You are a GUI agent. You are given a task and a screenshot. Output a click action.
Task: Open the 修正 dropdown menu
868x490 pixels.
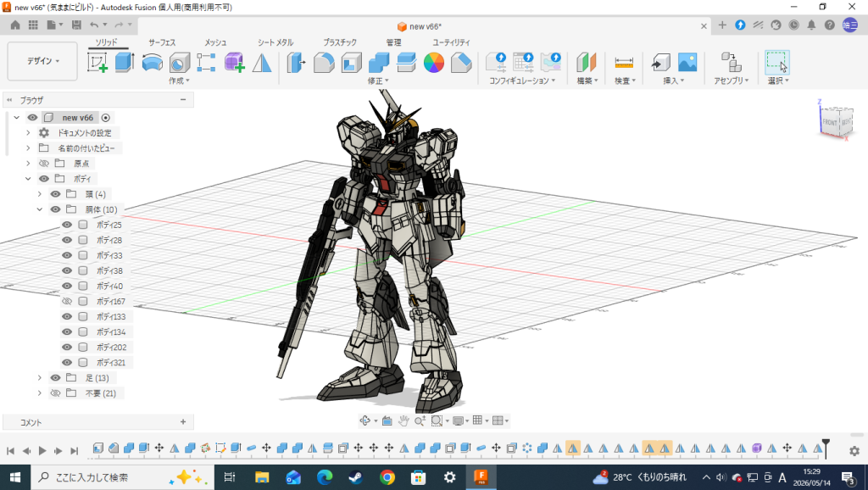[378, 81]
